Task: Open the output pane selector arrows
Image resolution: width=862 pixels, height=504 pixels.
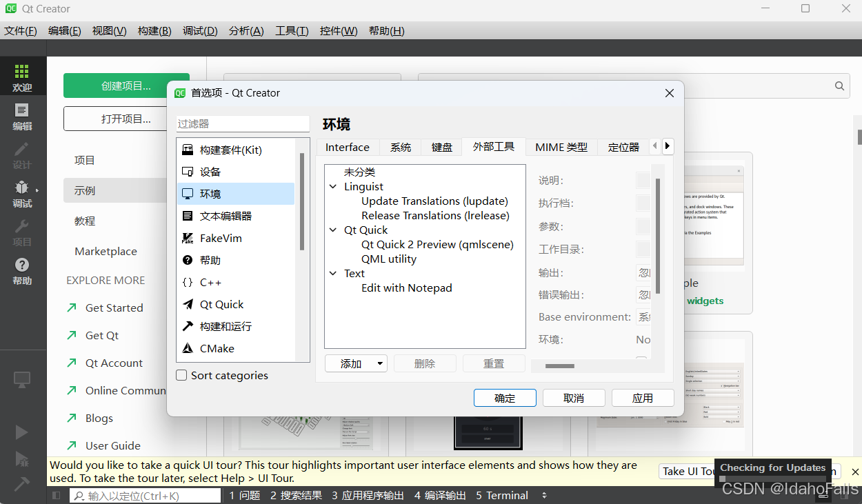Action: 545,496
